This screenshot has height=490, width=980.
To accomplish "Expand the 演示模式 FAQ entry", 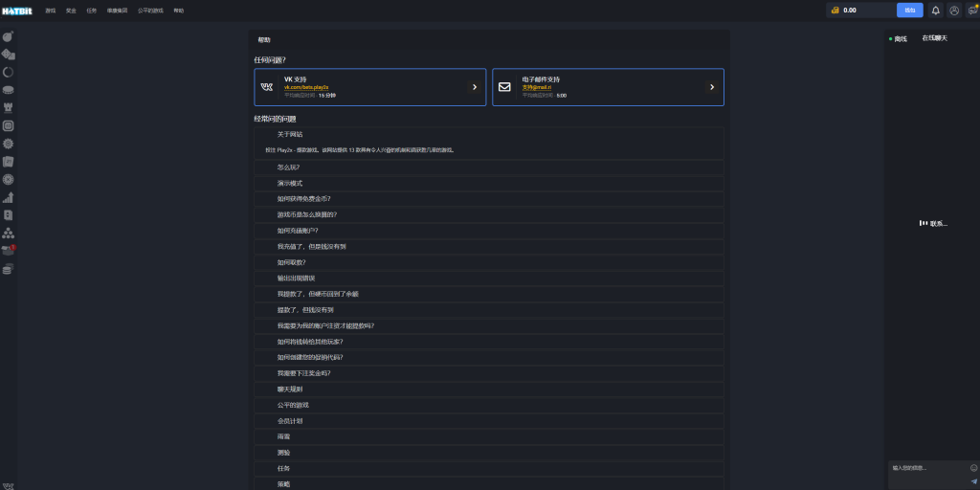I will (x=489, y=183).
